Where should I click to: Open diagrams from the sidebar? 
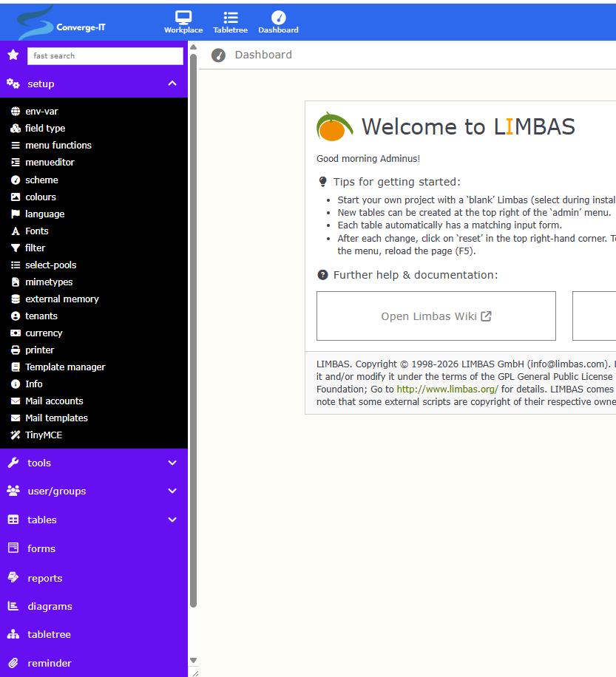[x=50, y=606]
